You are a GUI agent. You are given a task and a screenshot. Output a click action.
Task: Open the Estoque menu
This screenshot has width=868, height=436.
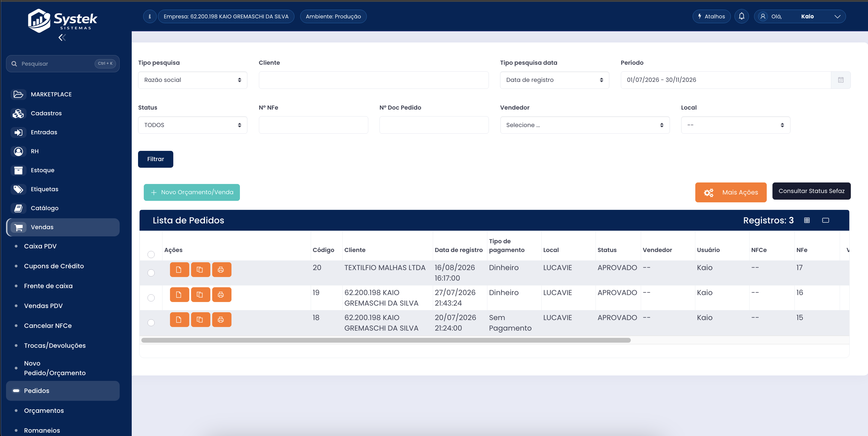pos(63,170)
